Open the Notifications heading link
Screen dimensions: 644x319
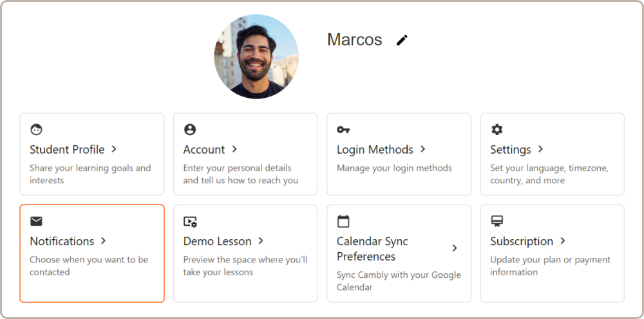click(x=62, y=241)
